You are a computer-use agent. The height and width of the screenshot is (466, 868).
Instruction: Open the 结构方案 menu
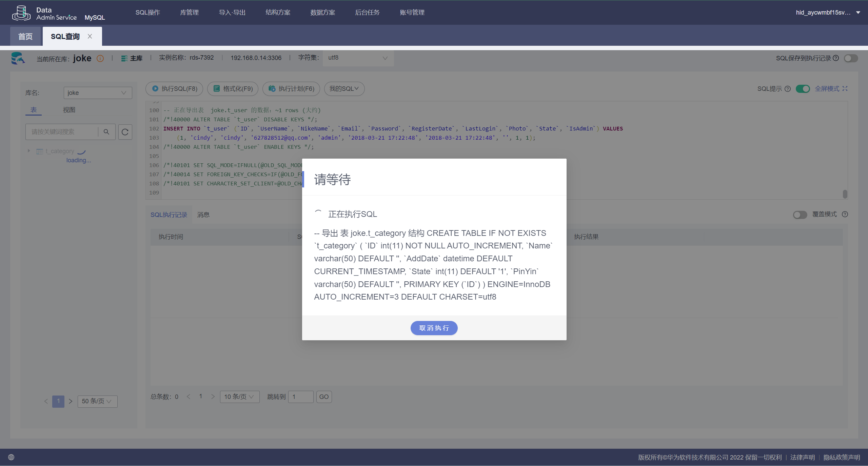(x=278, y=13)
